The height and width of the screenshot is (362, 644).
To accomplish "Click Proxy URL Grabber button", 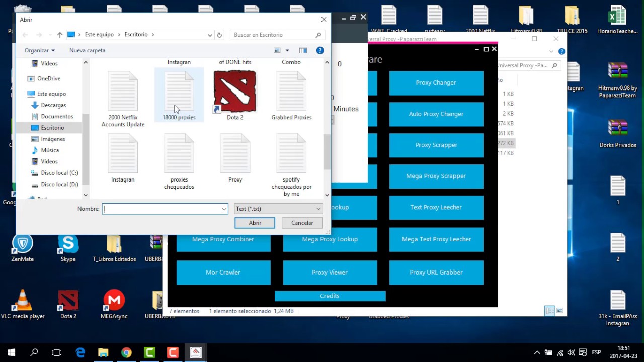I will click(x=436, y=273).
